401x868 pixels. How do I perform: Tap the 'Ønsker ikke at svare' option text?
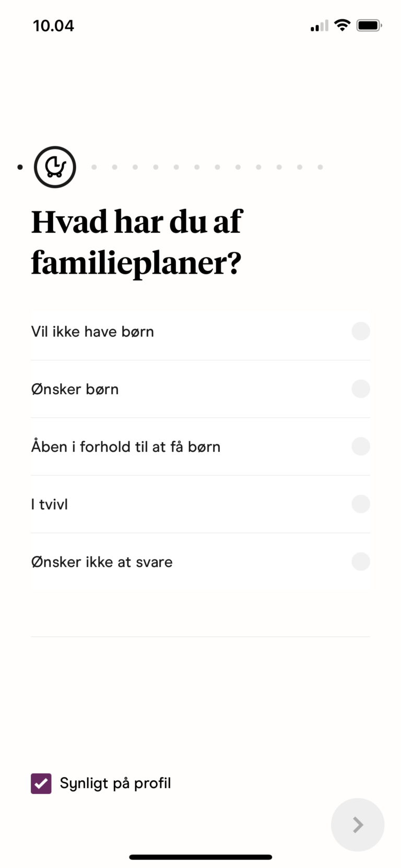[x=102, y=562]
